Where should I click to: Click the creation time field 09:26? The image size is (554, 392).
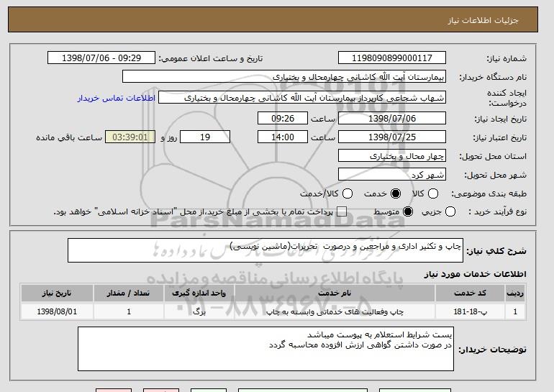tap(283, 118)
